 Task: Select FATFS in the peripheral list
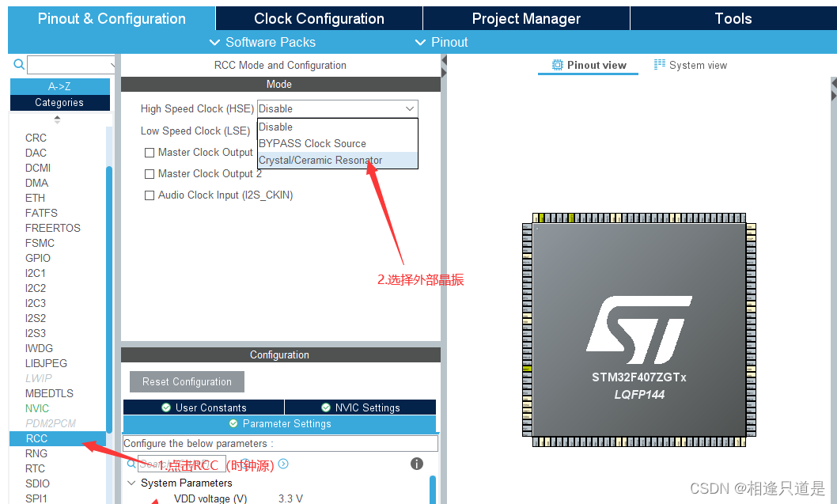point(41,213)
